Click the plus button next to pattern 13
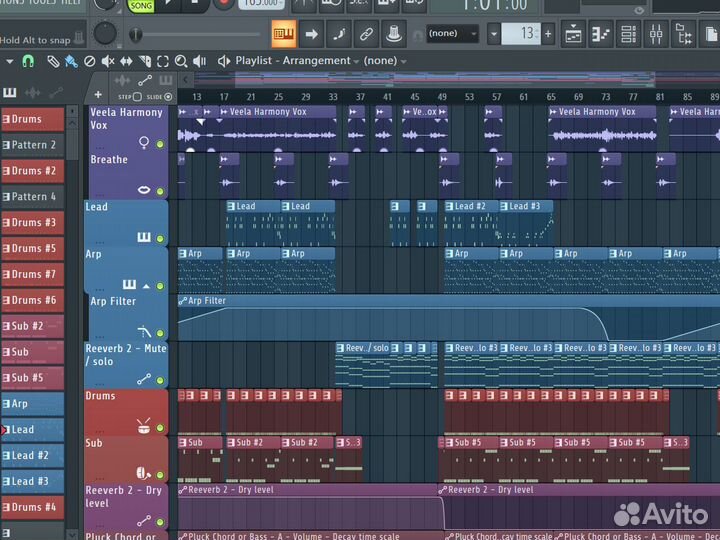The width and height of the screenshot is (720, 540). 548,34
